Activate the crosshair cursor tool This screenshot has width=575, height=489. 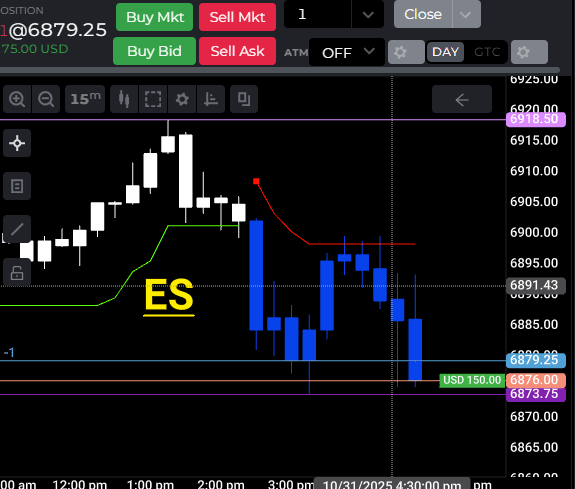pyautogui.click(x=17, y=143)
